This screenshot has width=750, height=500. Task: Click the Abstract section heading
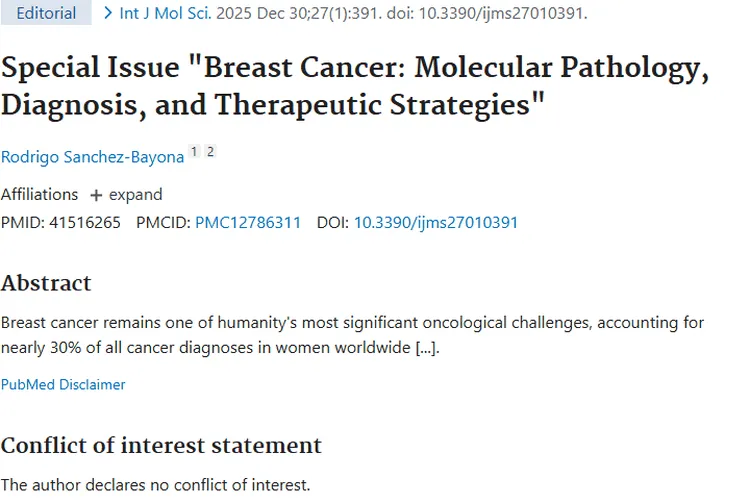click(x=46, y=283)
